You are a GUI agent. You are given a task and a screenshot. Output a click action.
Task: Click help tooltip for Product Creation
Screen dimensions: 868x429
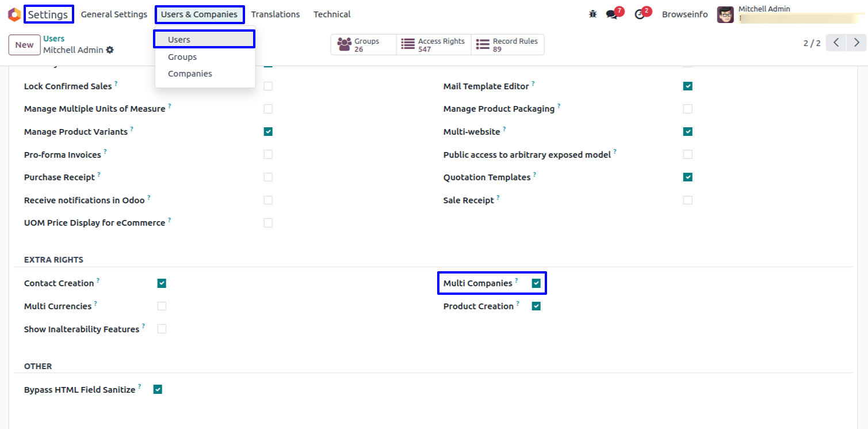pos(518,303)
